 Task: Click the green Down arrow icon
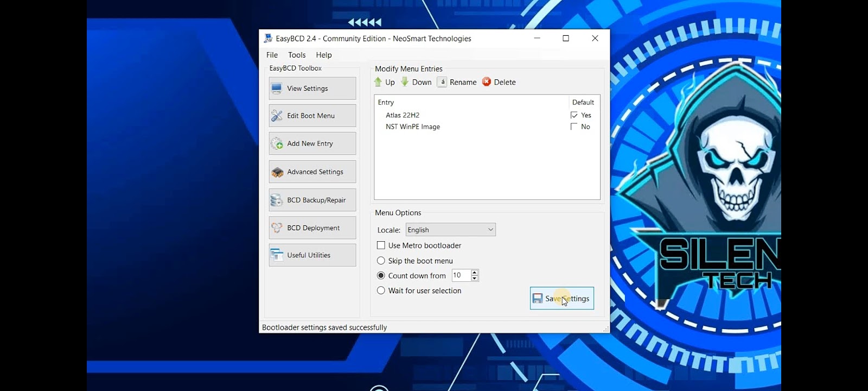click(405, 82)
